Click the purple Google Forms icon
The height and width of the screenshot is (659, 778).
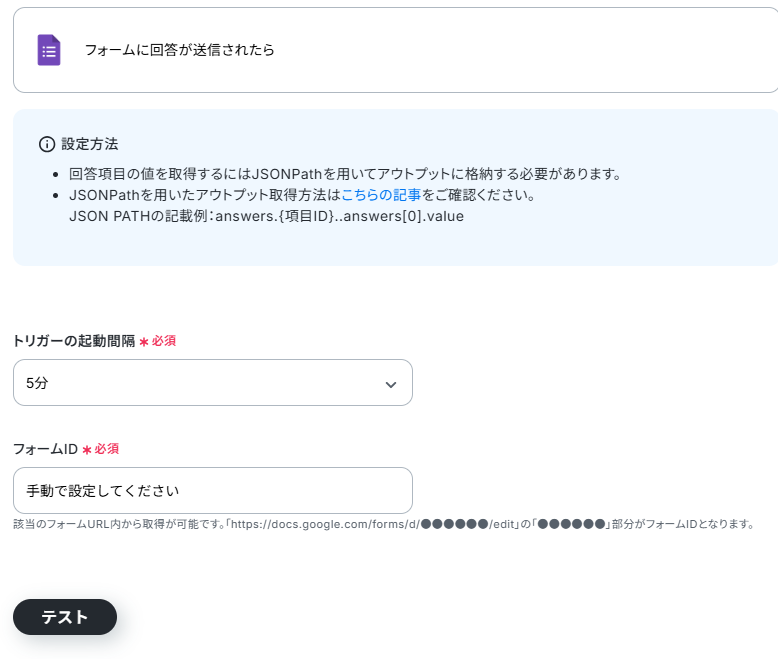(x=49, y=50)
